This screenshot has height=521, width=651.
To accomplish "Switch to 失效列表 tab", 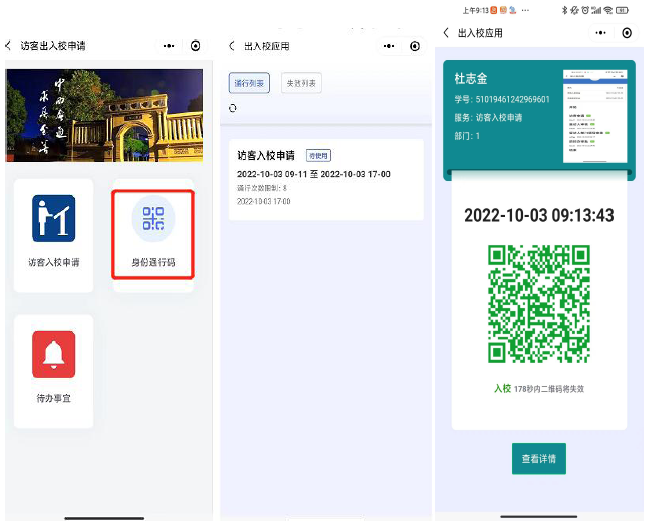I will pyautogui.click(x=300, y=83).
